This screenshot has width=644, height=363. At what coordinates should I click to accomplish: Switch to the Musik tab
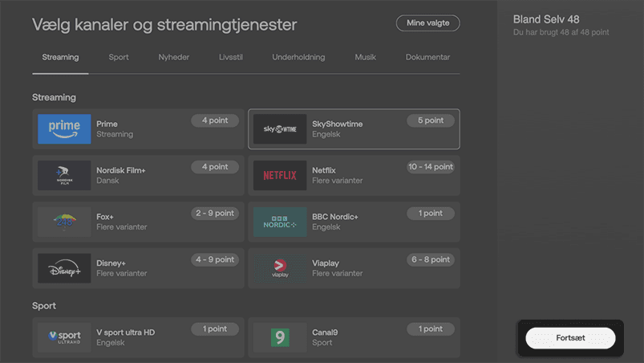pos(366,58)
